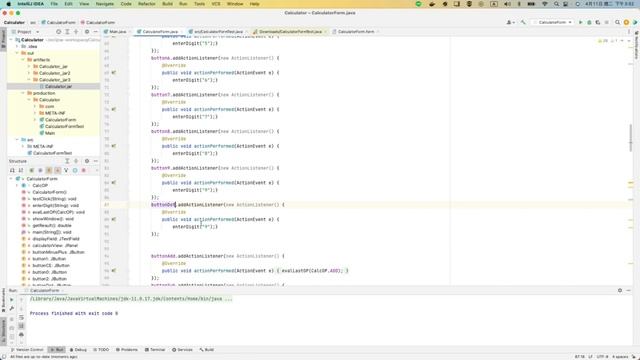This screenshot has height=360, width=640.
Task: Click warnings count indicator in editor
Action: click(x=602, y=41)
